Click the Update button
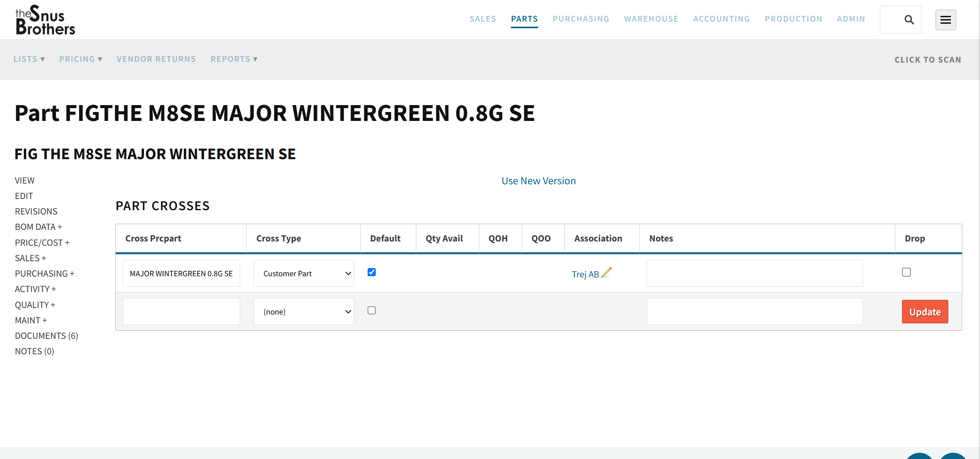This screenshot has height=459, width=980. click(925, 312)
